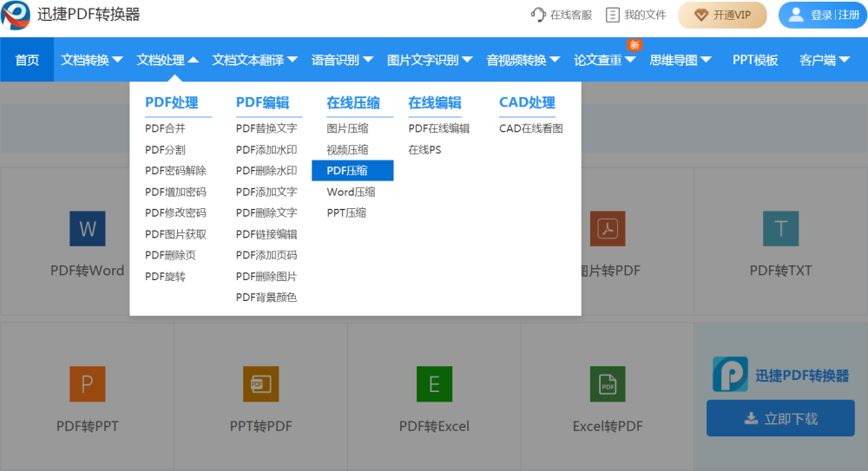Open PDF在线编辑 menu item
The height and width of the screenshot is (471, 868).
(x=439, y=128)
